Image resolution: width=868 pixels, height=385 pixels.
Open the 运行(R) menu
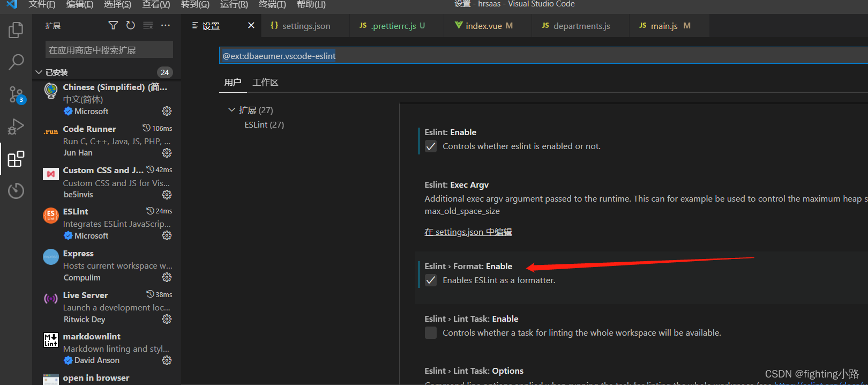pyautogui.click(x=234, y=4)
